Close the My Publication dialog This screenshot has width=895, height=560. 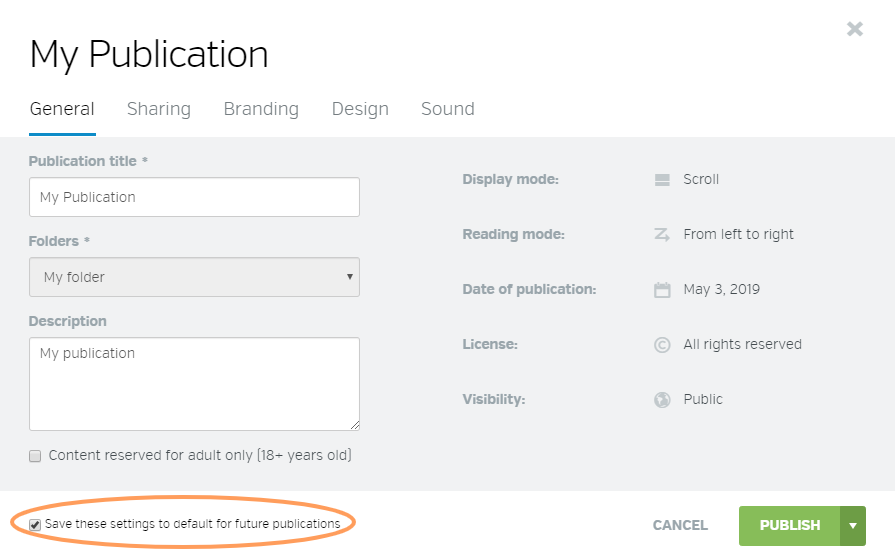(x=854, y=29)
